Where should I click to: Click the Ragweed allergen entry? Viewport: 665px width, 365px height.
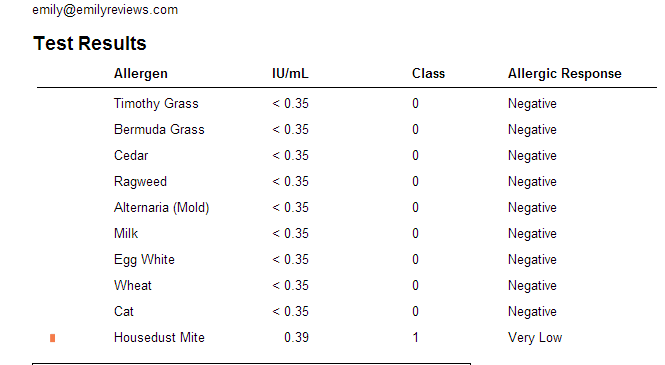[140, 181]
